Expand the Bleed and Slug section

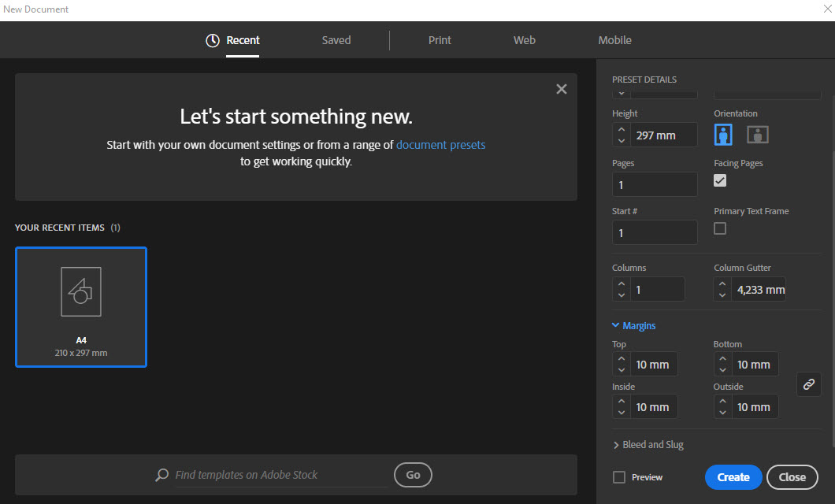(x=648, y=444)
